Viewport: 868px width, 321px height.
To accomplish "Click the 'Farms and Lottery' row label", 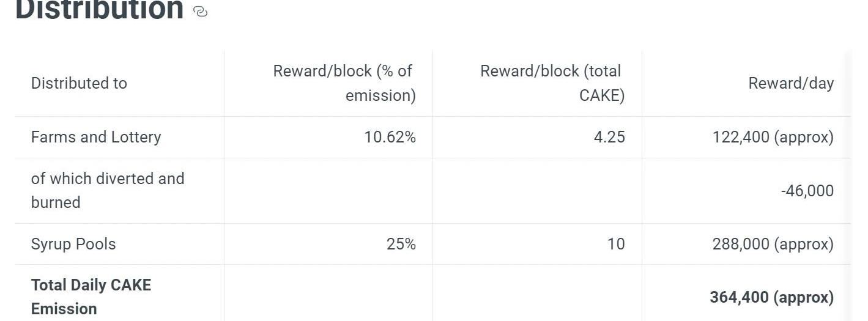I will point(96,137).
